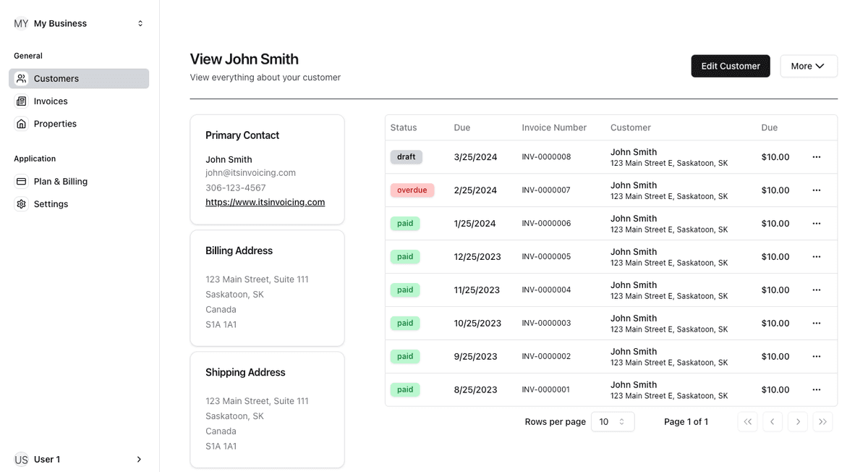Image resolution: width=868 pixels, height=472 pixels.
Task: Expand the User 1 account menu
Action: [80, 460]
